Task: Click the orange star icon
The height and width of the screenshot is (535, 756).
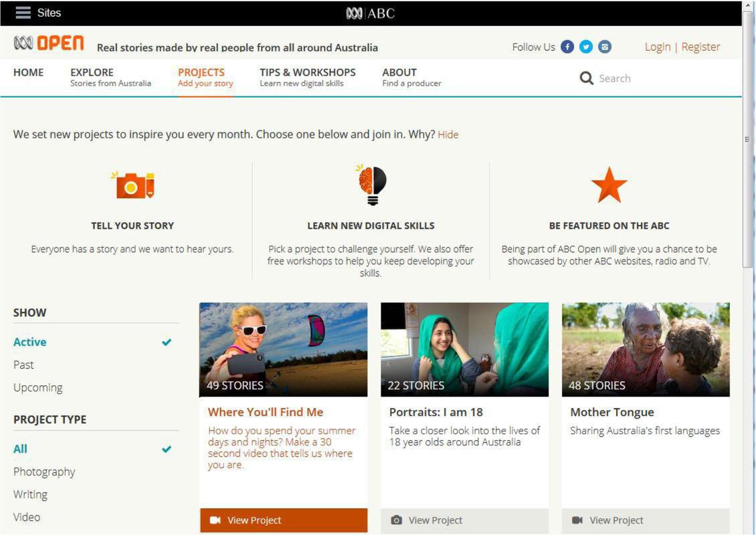Action: coord(609,185)
